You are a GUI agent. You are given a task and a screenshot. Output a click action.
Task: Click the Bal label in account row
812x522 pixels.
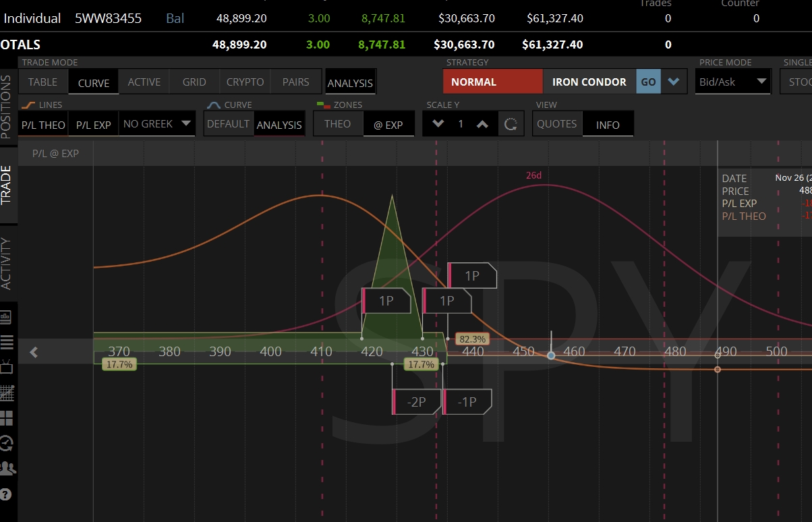tap(175, 19)
